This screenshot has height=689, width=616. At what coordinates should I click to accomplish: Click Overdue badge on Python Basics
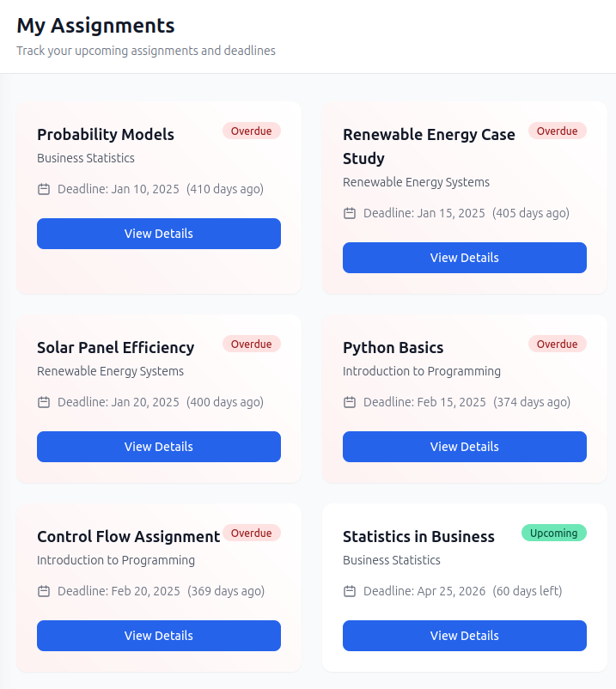click(558, 344)
